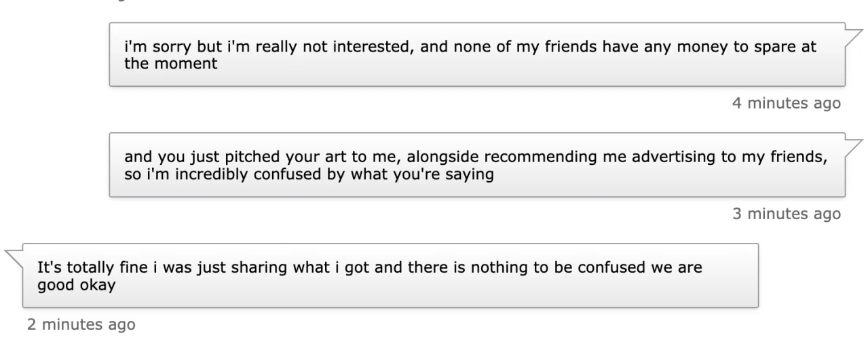Click the pointer tail of the first bubble

pyautogui.click(x=854, y=34)
